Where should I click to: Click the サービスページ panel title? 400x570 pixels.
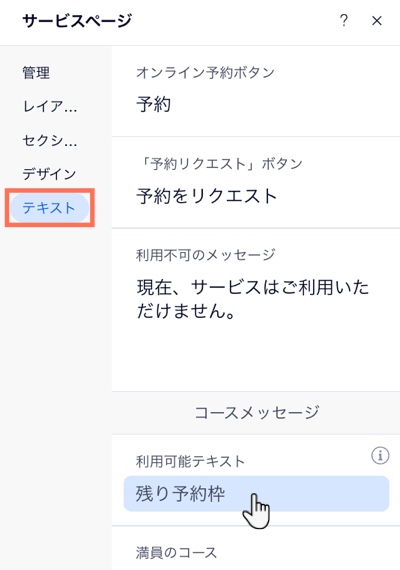77,21
